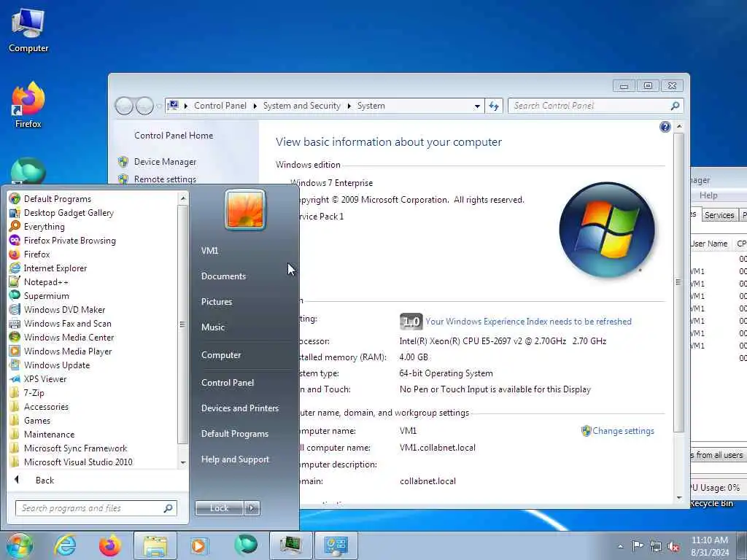Click the network tray icon
747x560 pixels.
click(x=656, y=546)
